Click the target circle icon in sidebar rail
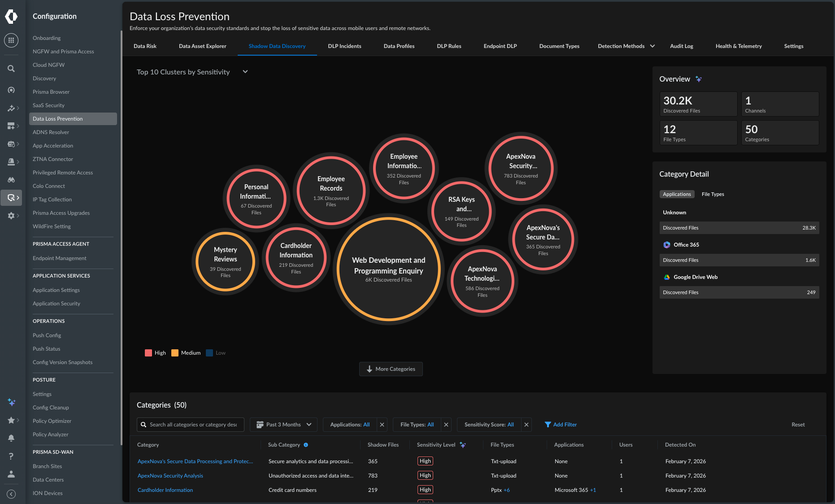The image size is (835, 504). (11, 90)
